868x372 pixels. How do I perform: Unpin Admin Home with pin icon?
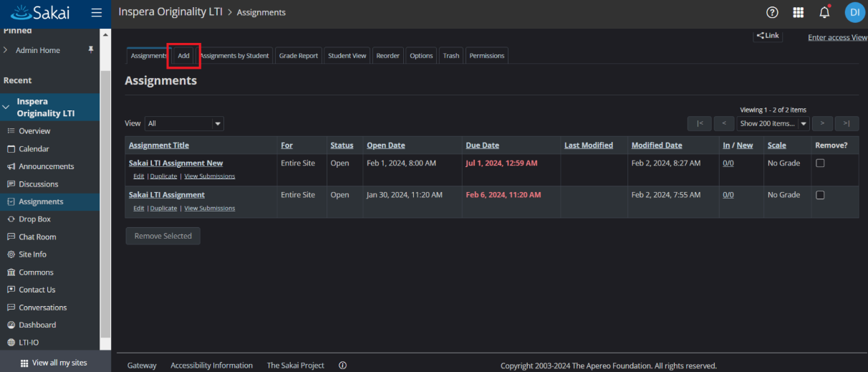pyautogui.click(x=90, y=50)
